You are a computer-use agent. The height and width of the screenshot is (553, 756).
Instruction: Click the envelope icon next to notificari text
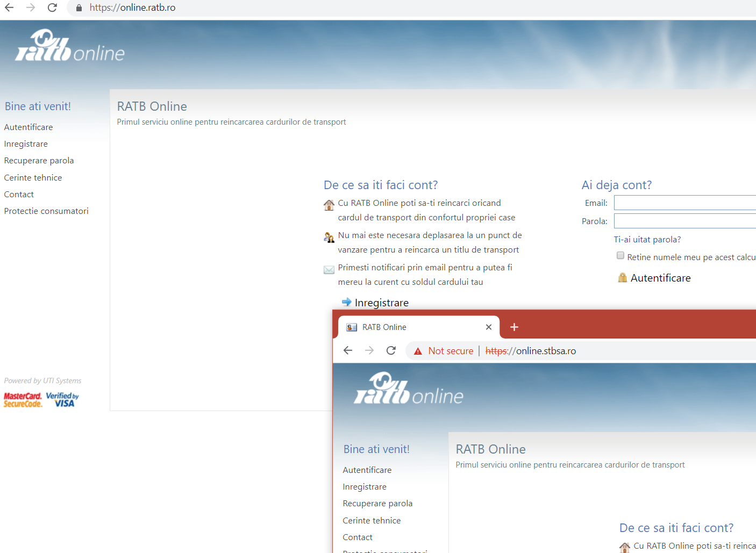point(329,270)
